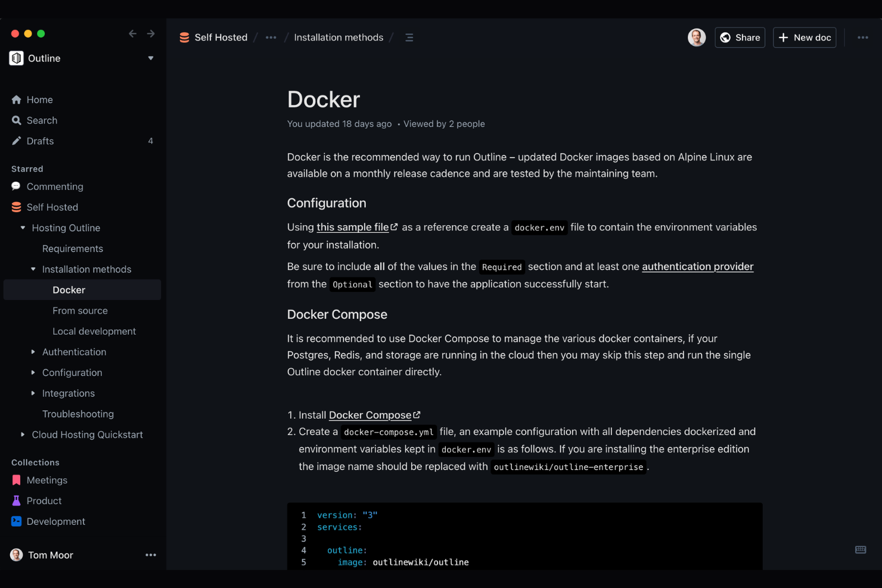
Task: Click the user avatar in the header
Action: point(697,38)
